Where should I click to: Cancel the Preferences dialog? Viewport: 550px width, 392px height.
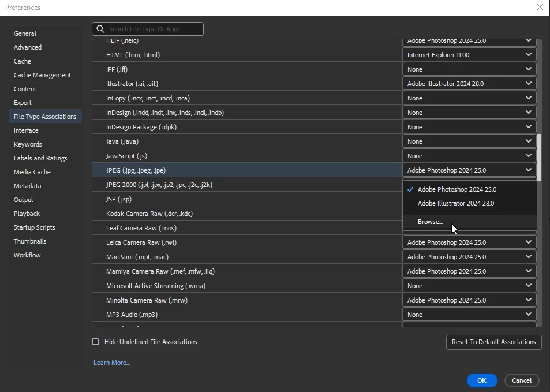point(521,380)
